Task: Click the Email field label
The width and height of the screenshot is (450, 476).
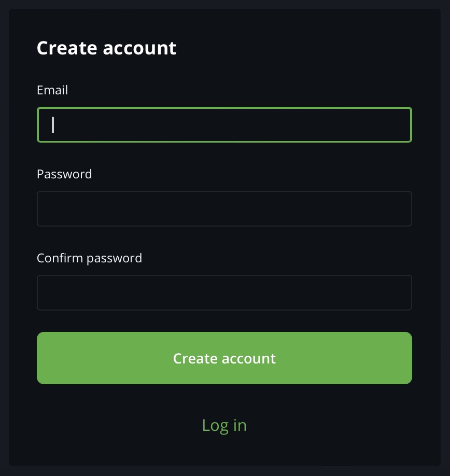Action: click(x=52, y=90)
